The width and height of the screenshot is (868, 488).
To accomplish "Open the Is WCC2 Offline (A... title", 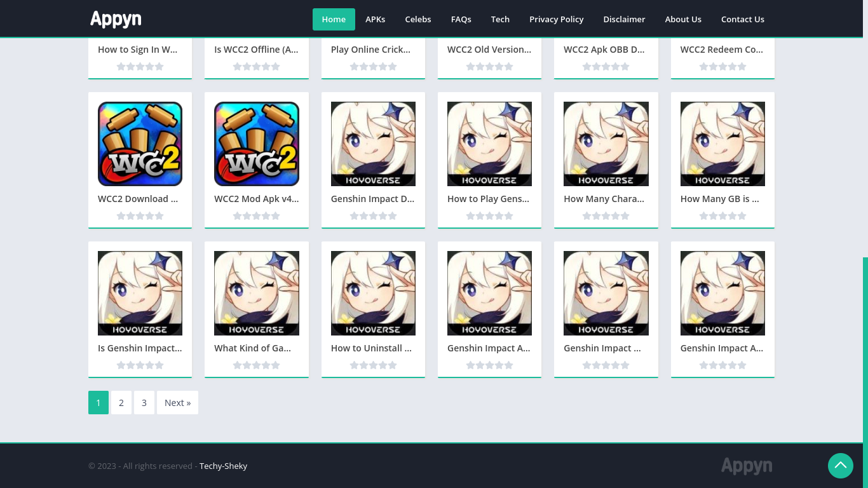I will click(256, 50).
